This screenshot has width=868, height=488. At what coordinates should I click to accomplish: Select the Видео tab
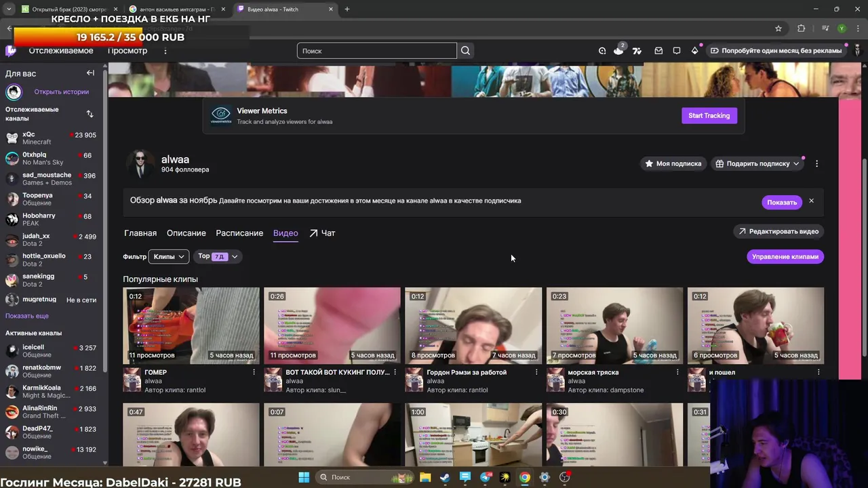click(285, 233)
